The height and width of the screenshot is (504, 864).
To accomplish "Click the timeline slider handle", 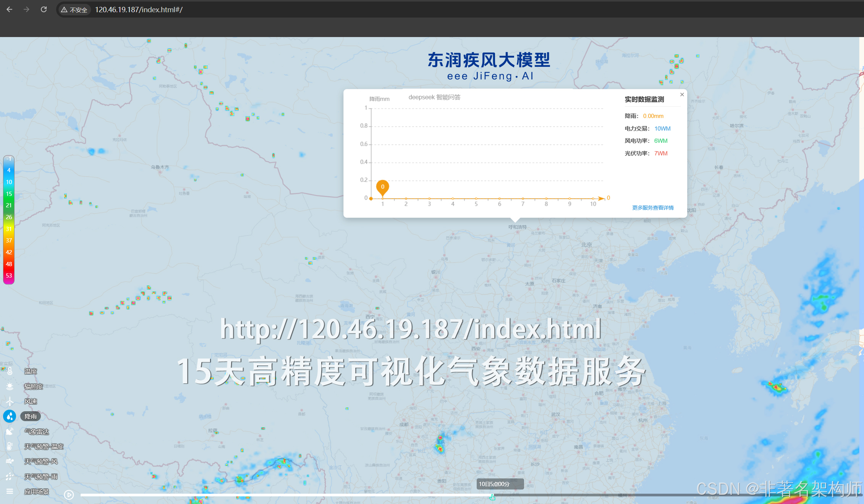I will tap(492, 496).
